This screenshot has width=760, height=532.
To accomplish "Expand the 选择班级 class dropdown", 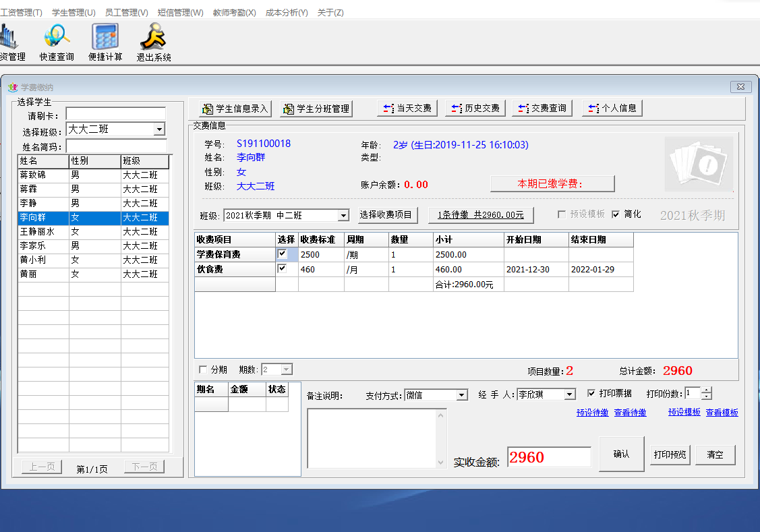I will coord(159,129).
